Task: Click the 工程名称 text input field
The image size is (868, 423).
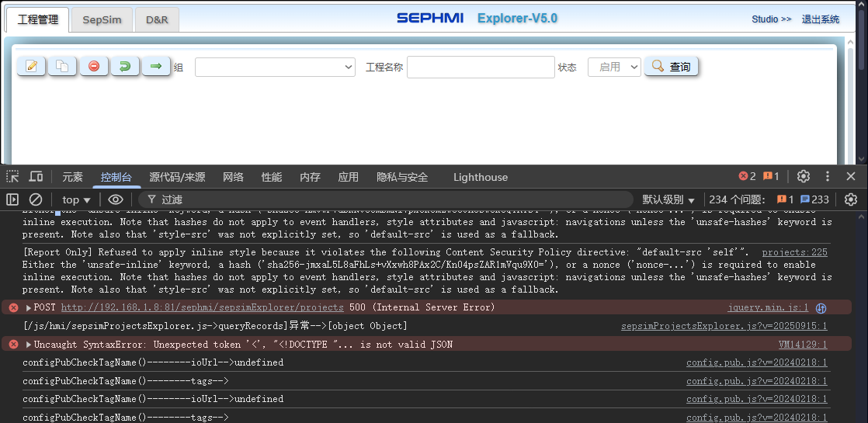Action: [480, 68]
